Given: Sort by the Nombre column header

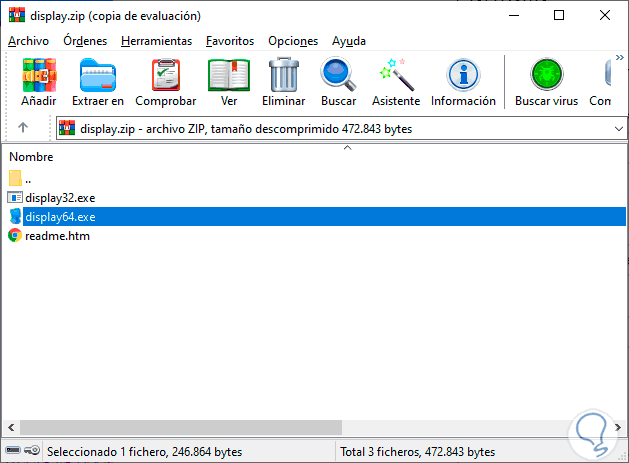Looking at the screenshot, I should (31, 157).
